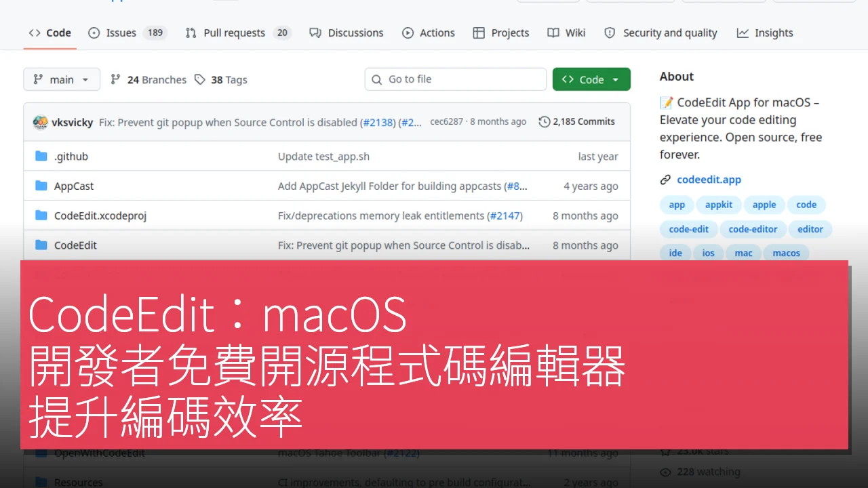
Task: Click the tag icon beside 38 Tags
Action: click(199, 79)
